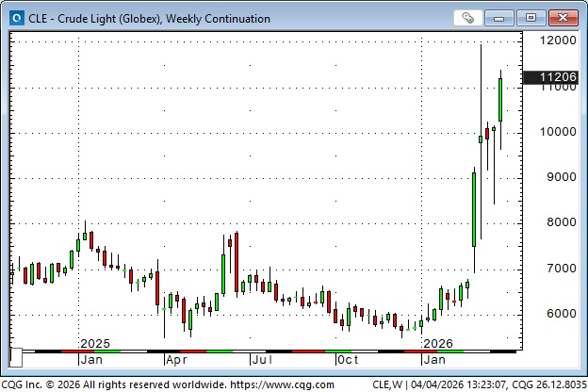This screenshot has height=392, width=588.
Task: Open the https://www.cqg.com link in footer
Action: pyautogui.click(x=282, y=384)
